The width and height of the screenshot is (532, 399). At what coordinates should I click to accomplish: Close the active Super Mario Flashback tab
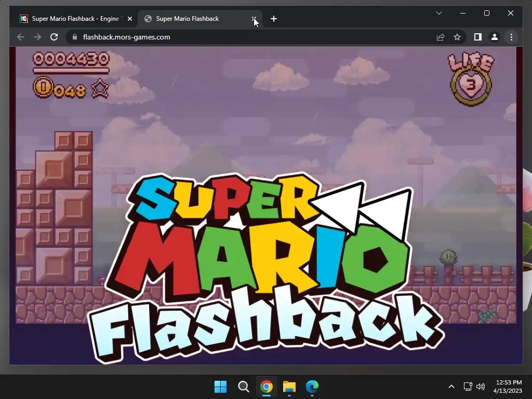[x=254, y=19]
